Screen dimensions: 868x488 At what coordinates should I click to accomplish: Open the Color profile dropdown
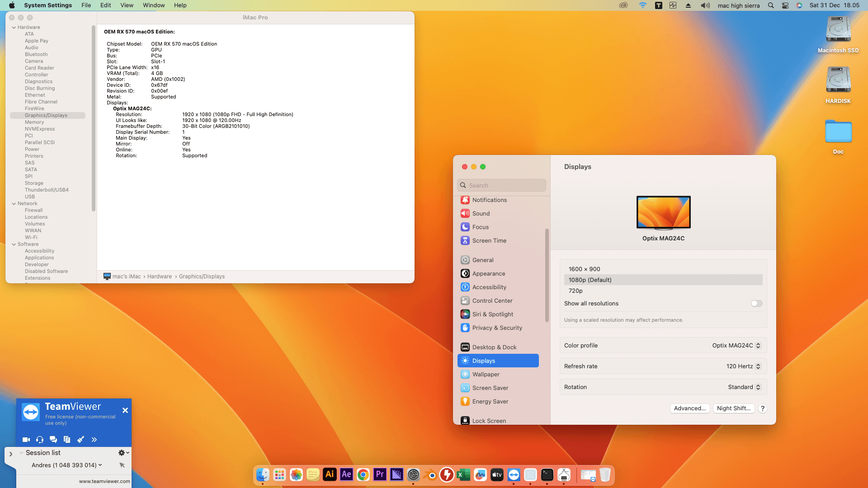(736, 346)
